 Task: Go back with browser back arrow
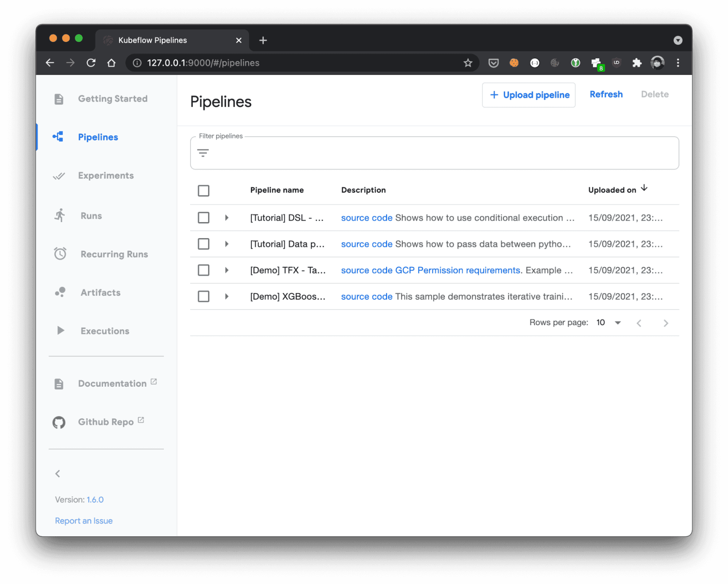click(50, 63)
